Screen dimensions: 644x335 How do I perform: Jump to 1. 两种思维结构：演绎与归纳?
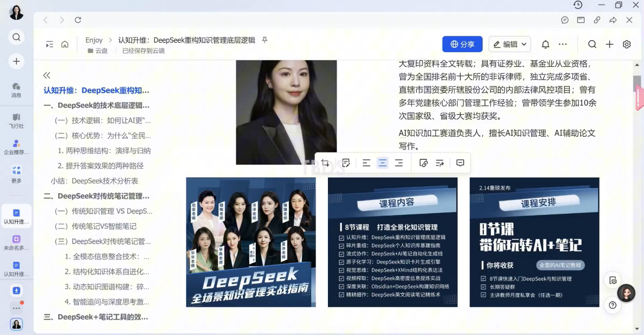point(104,151)
